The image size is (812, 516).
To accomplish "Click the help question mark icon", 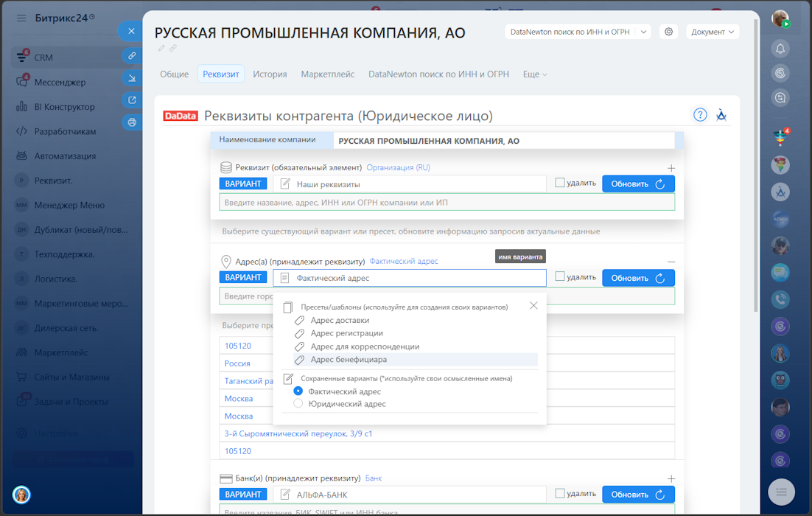I will pos(700,115).
